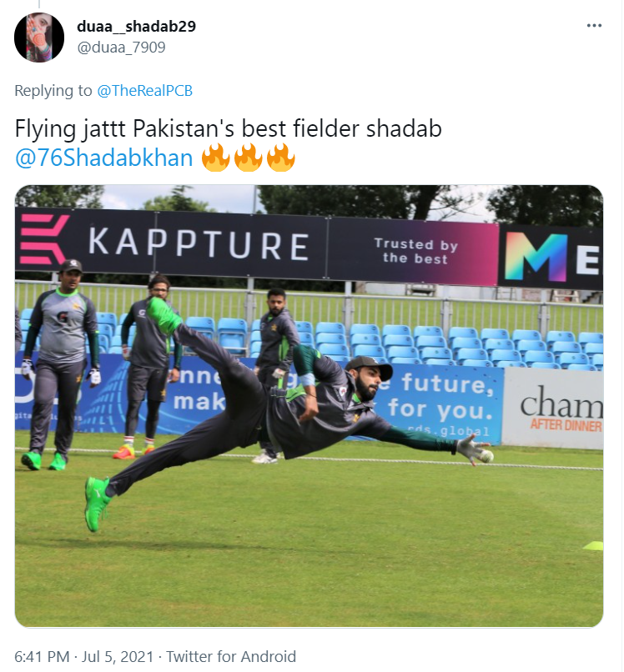Click the rainbow M logo on the banner

click(x=536, y=256)
